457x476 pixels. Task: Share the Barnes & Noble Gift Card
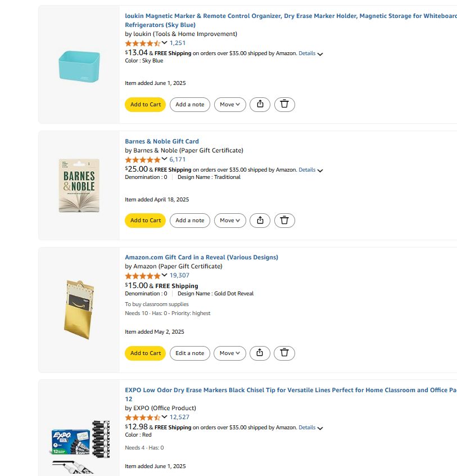[260, 221]
